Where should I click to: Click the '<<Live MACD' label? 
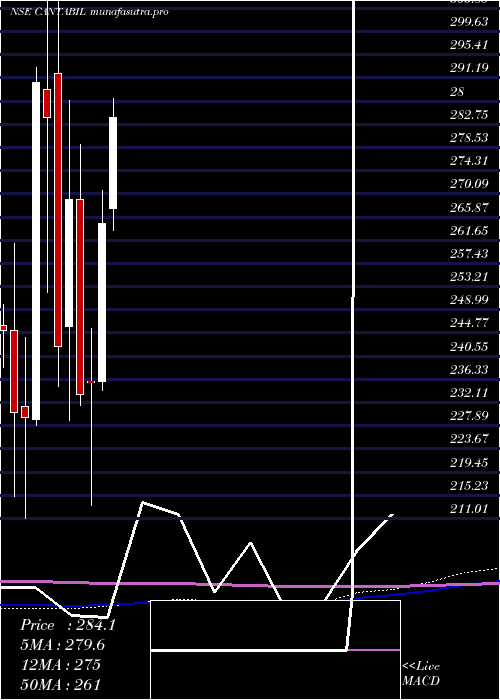[421, 674]
